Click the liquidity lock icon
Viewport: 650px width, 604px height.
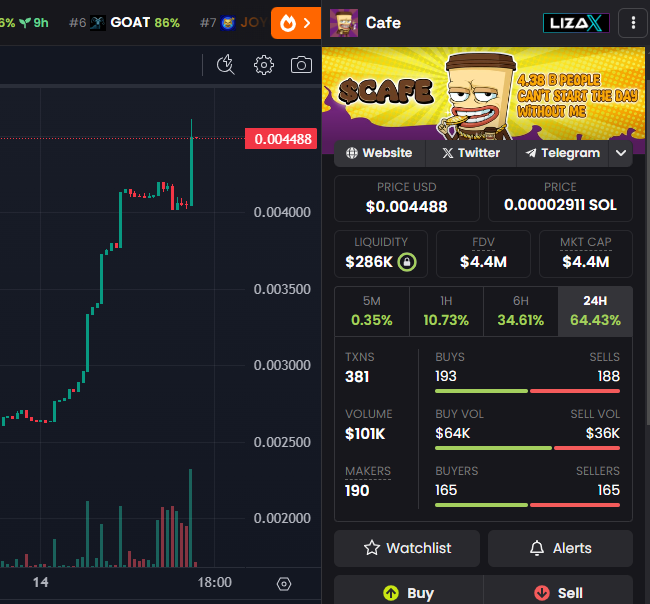[407, 262]
